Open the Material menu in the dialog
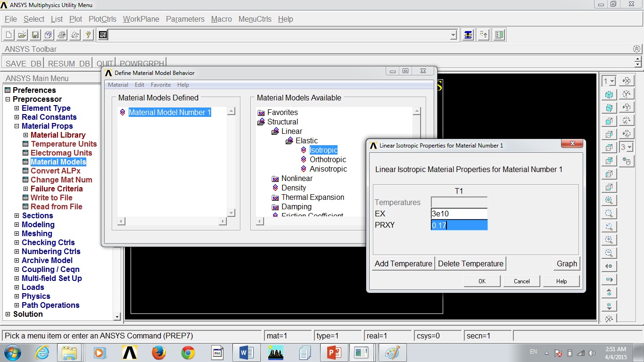This screenshot has height=362, width=644. tap(118, 85)
